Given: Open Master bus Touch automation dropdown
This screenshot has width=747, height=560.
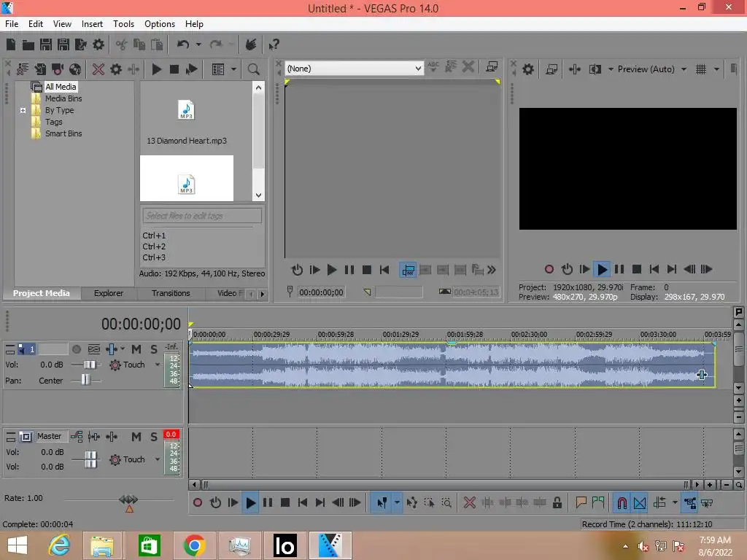Looking at the screenshot, I should coord(158,459).
